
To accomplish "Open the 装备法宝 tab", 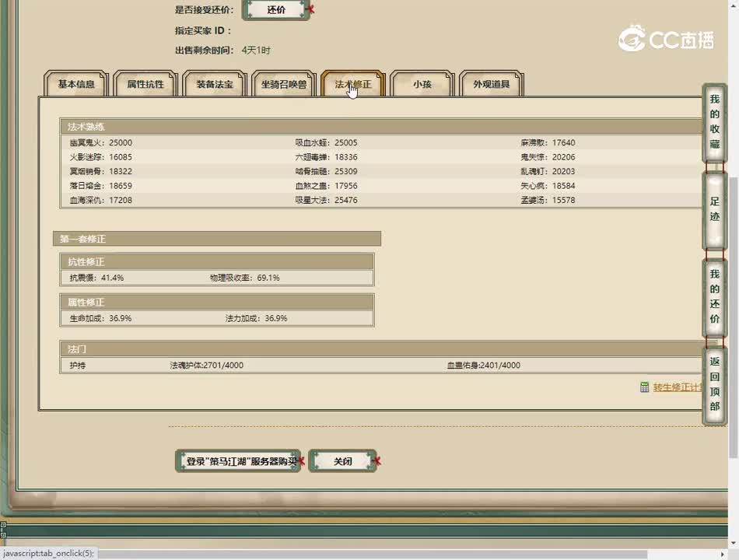I will point(215,84).
